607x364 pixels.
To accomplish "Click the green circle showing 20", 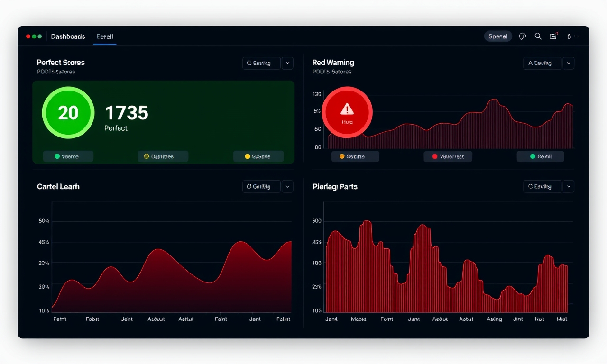I will (68, 112).
